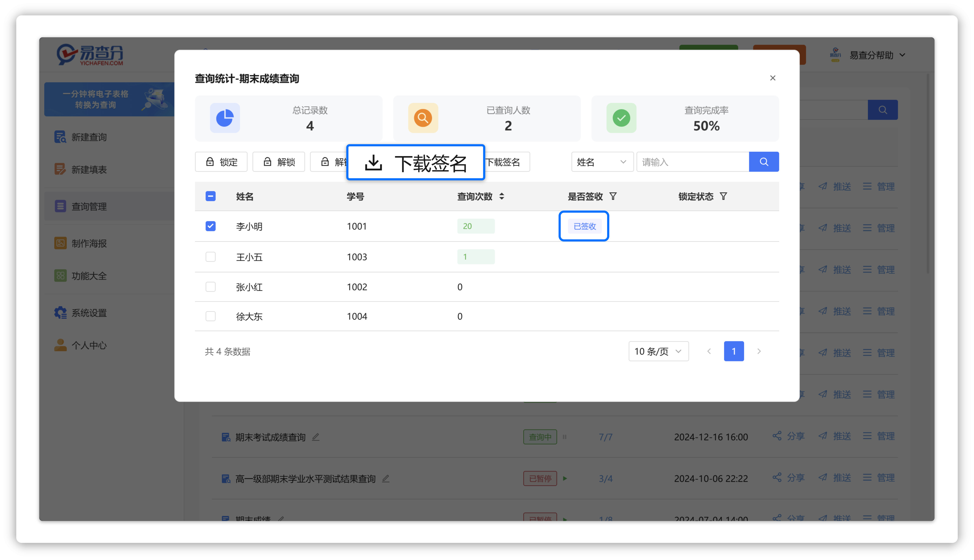974x560 pixels.
Task: Click the 一分钟将电子表格转换为查询 banner
Action: [109, 99]
